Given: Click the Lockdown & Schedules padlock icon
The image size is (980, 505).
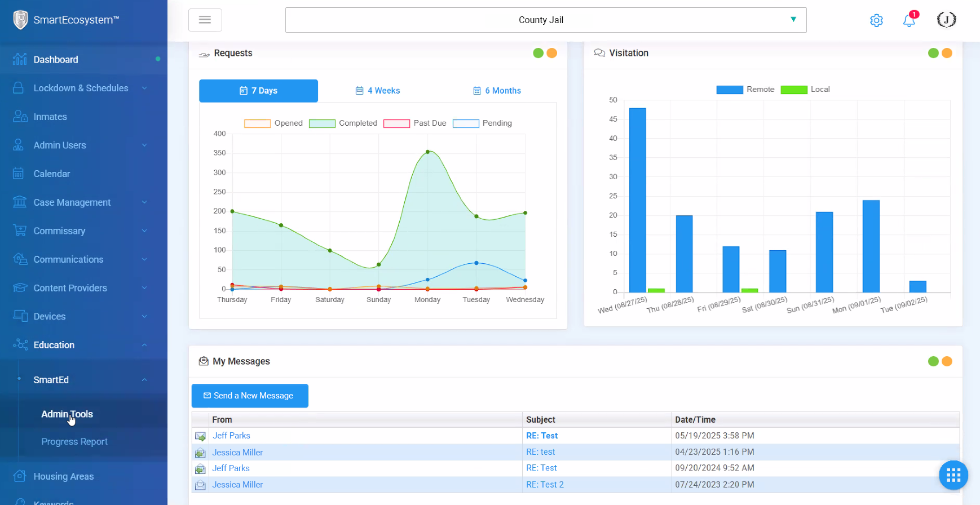Looking at the screenshot, I should pyautogui.click(x=19, y=88).
